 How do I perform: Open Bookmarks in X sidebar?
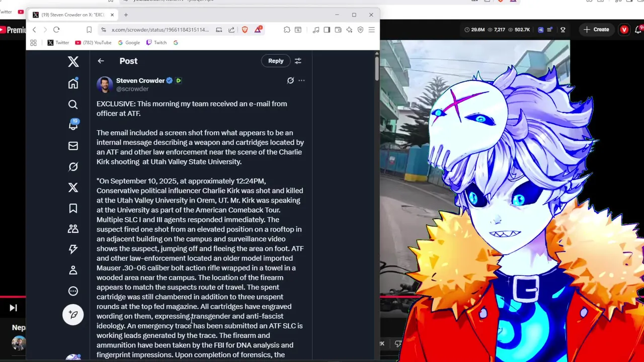point(73,208)
